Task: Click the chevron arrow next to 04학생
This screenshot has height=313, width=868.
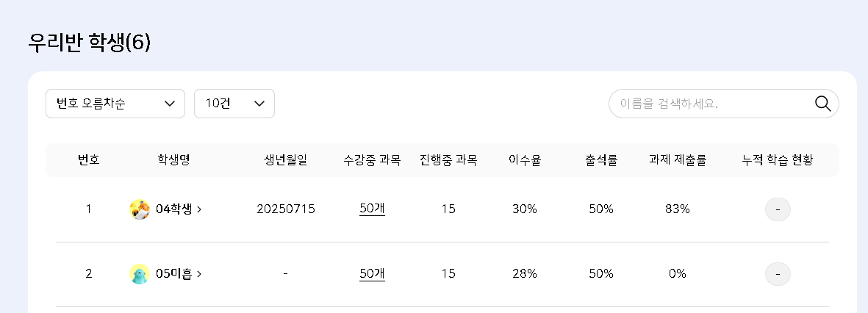Action: pos(200,209)
